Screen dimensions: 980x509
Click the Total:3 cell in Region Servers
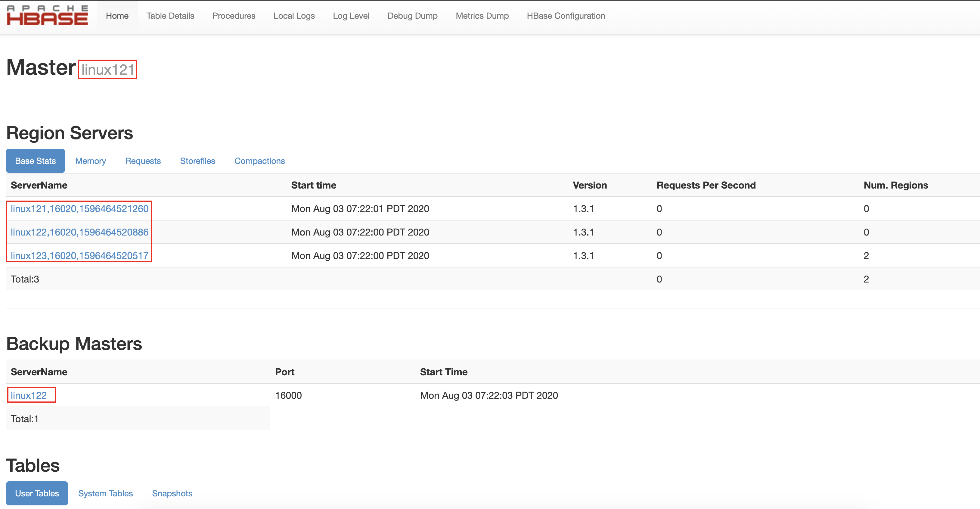pyautogui.click(x=25, y=279)
